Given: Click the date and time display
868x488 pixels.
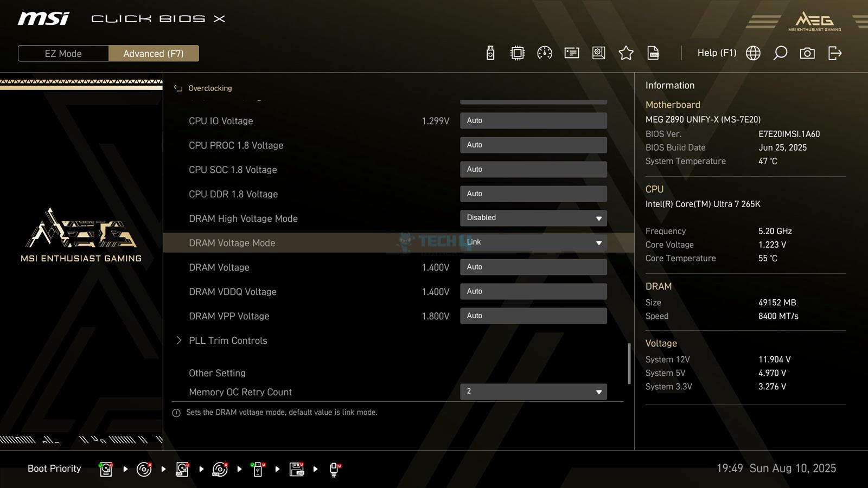Looking at the screenshot, I should point(776,468).
